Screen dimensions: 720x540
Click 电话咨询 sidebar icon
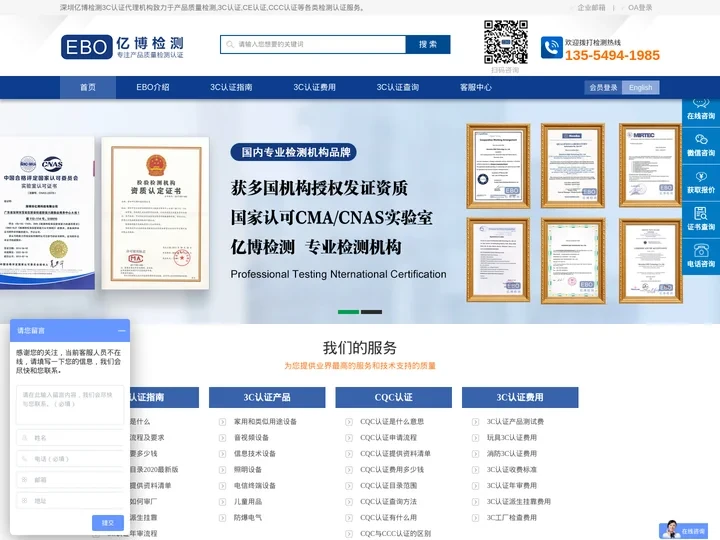[701, 257]
